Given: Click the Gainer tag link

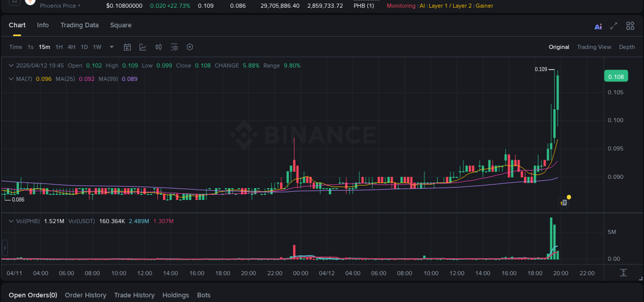Looking at the screenshot, I should pos(484,6).
